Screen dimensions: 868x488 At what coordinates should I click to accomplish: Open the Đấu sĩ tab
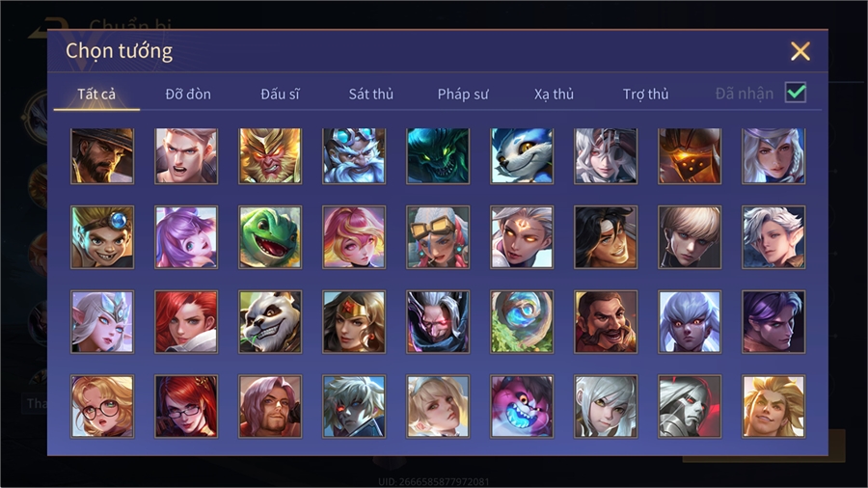click(x=280, y=95)
